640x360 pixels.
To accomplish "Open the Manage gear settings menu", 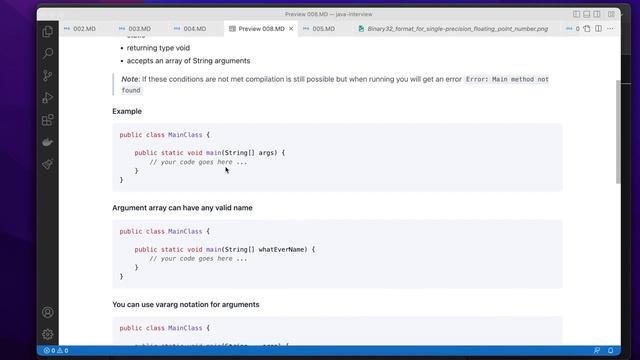I will coord(48,334).
